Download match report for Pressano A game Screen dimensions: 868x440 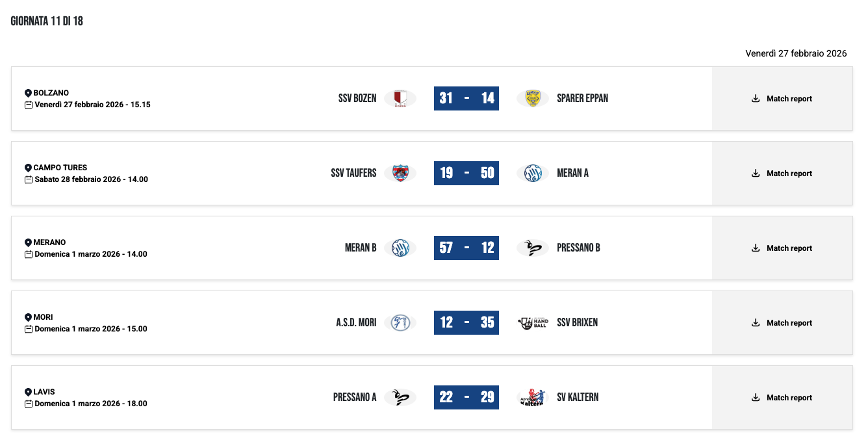[782, 398]
